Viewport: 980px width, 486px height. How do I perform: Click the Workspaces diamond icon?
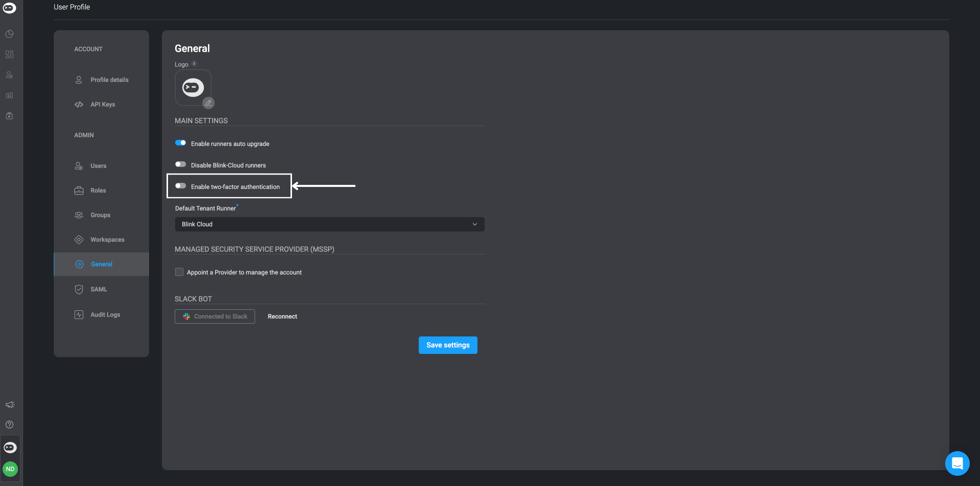click(79, 240)
